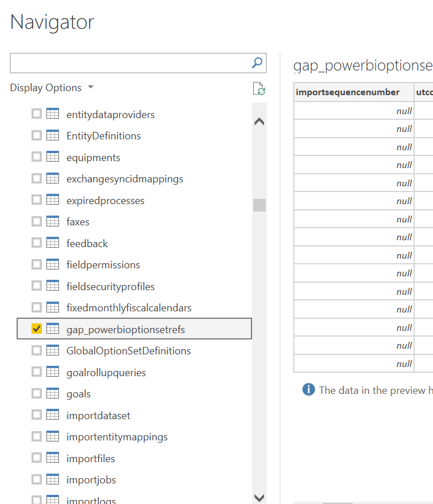The width and height of the screenshot is (433, 504).
Task: Click table icon next to importentitymappings
Action: coord(53,436)
